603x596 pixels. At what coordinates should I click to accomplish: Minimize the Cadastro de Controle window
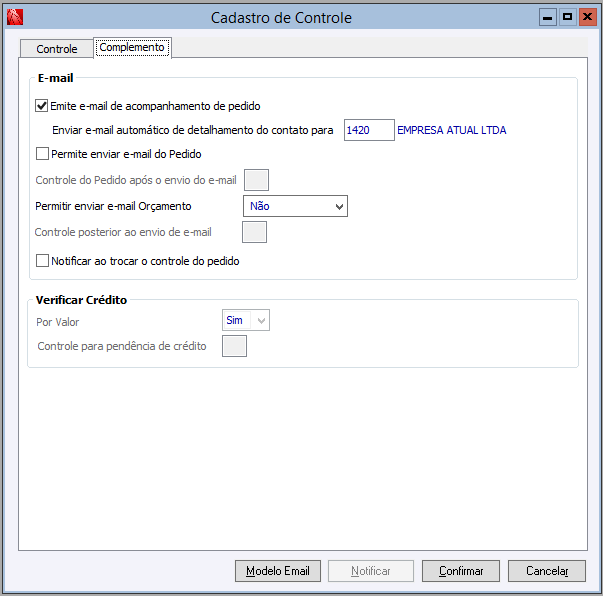[548, 17]
